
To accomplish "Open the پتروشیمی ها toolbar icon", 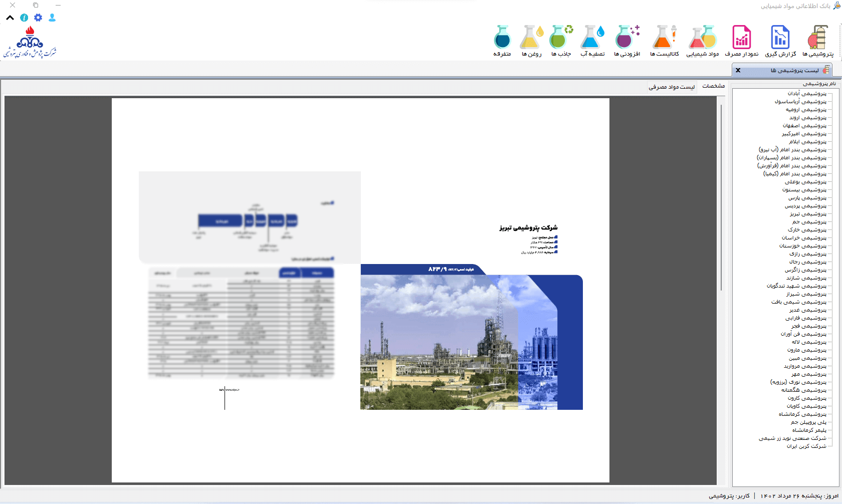I will point(817,41).
